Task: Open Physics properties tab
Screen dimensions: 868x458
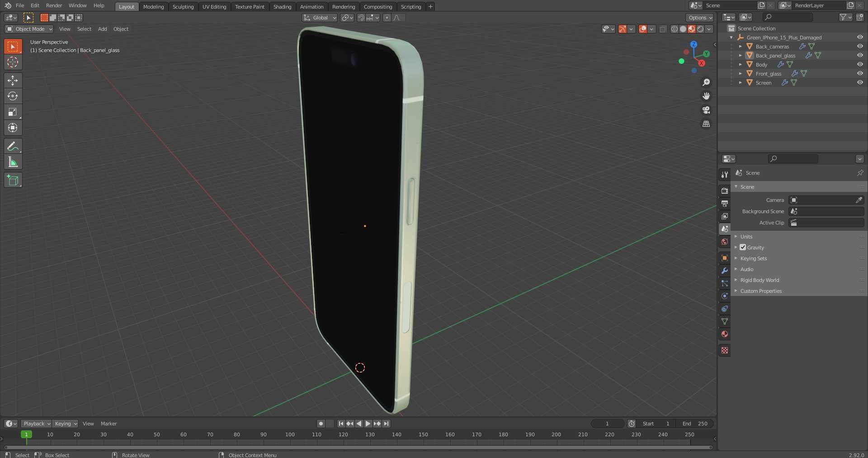Action: tap(725, 296)
